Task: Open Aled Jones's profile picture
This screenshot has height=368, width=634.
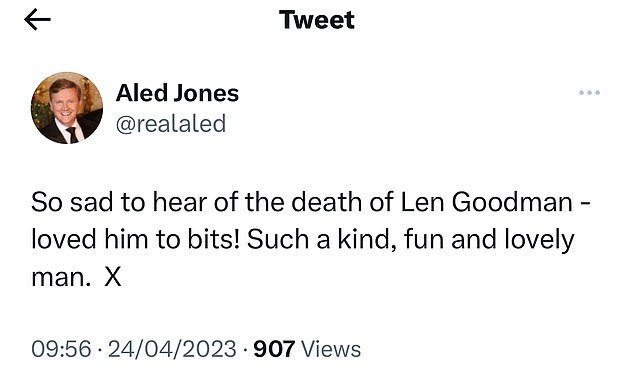Action: pyautogui.click(x=67, y=108)
